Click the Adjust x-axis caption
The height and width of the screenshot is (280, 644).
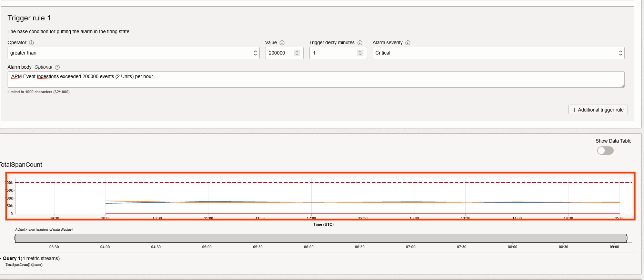pyautogui.click(x=44, y=230)
